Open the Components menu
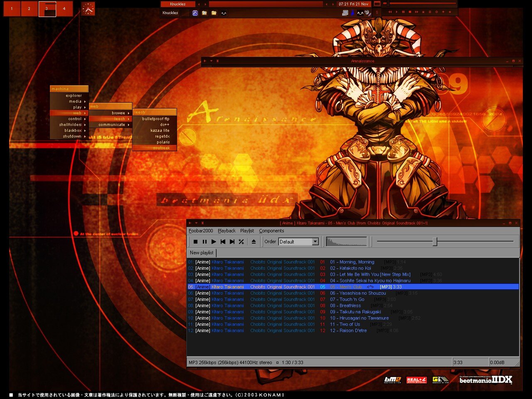532x399 pixels. 271,231
